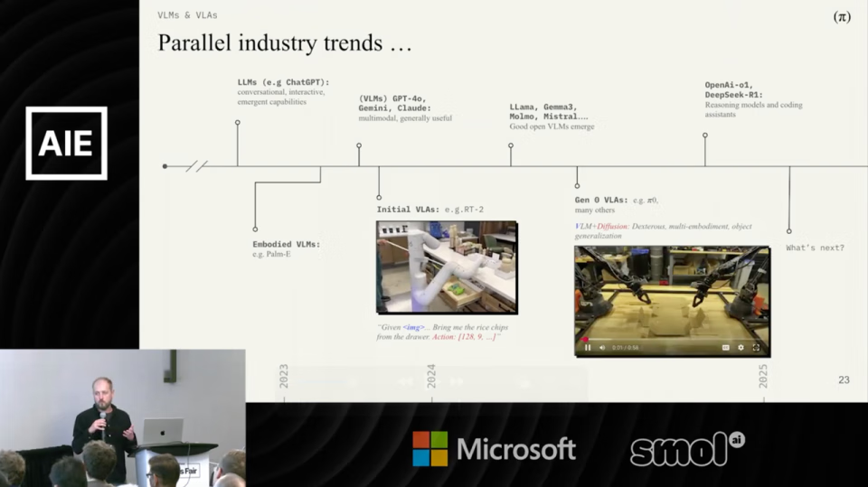Click the Gen 0 VLAs timeline node circle
This screenshot has width=868, height=487.
tap(577, 186)
